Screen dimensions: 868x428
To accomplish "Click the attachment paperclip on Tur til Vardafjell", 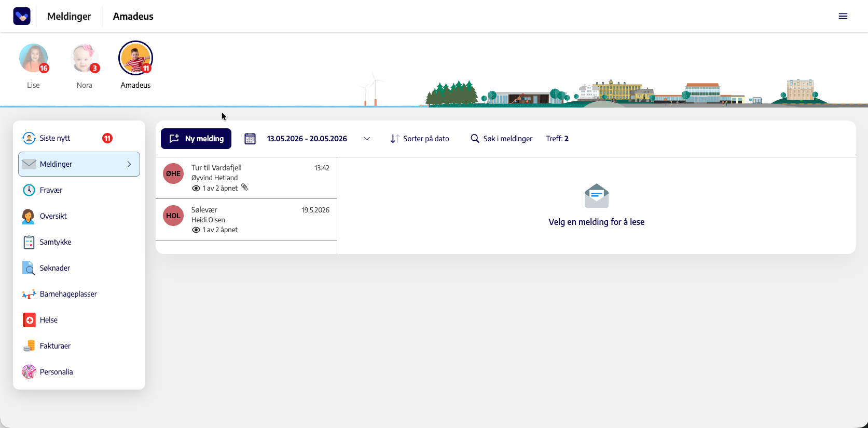I will [x=244, y=188].
